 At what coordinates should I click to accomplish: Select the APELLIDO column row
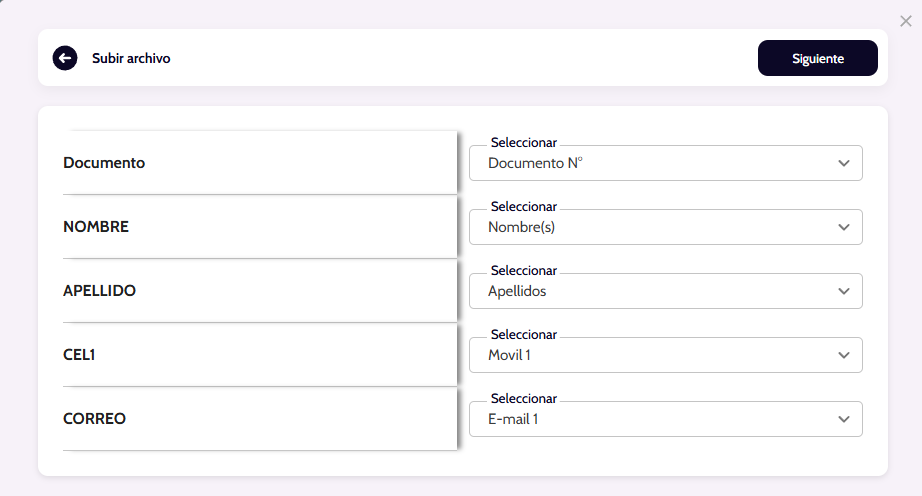(x=259, y=290)
